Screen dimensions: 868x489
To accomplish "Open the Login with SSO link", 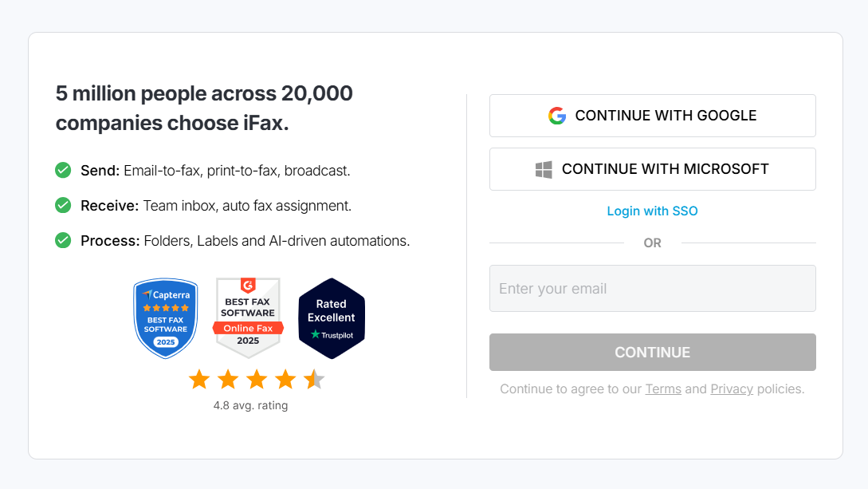I will point(652,211).
